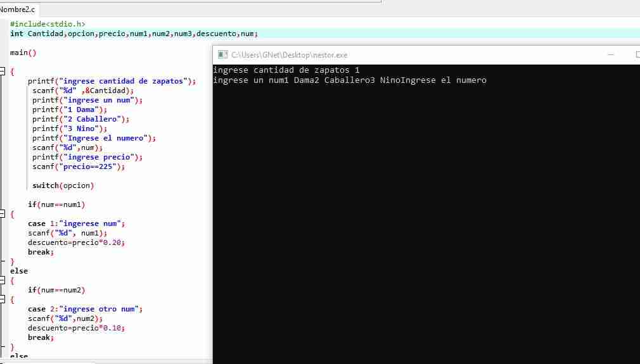Screen dimensions: 640x364
Task: Click console output "ingrese cantidad de zapatos 1"
Action: coord(286,70)
